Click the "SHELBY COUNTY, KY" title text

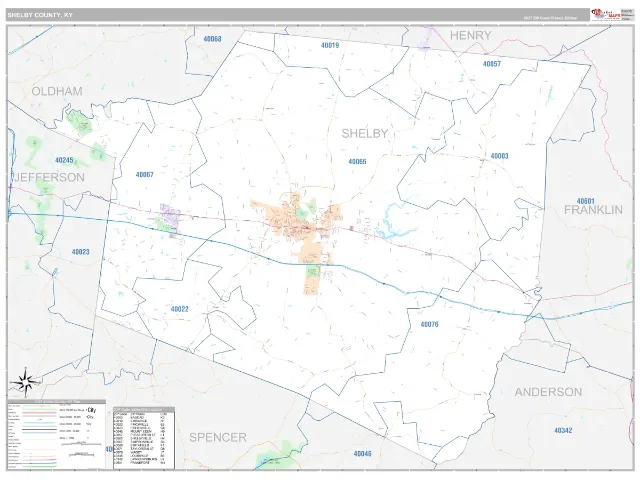40,15
